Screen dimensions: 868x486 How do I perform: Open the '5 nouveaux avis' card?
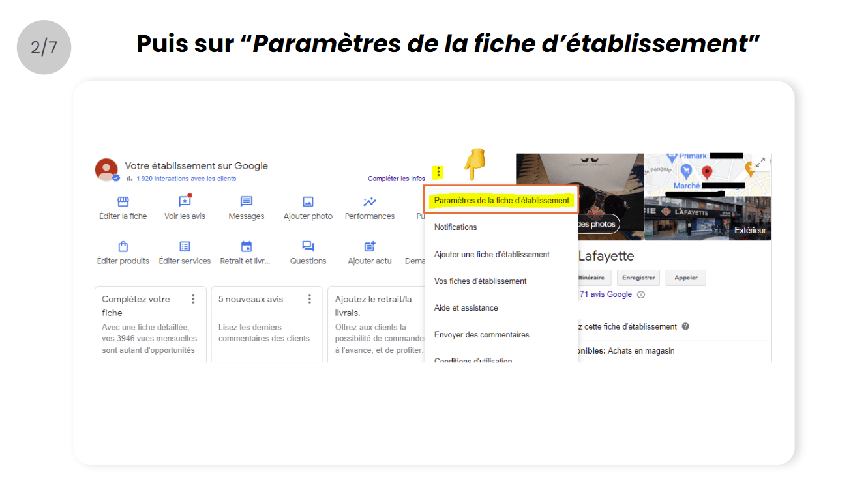(x=267, y=324)
